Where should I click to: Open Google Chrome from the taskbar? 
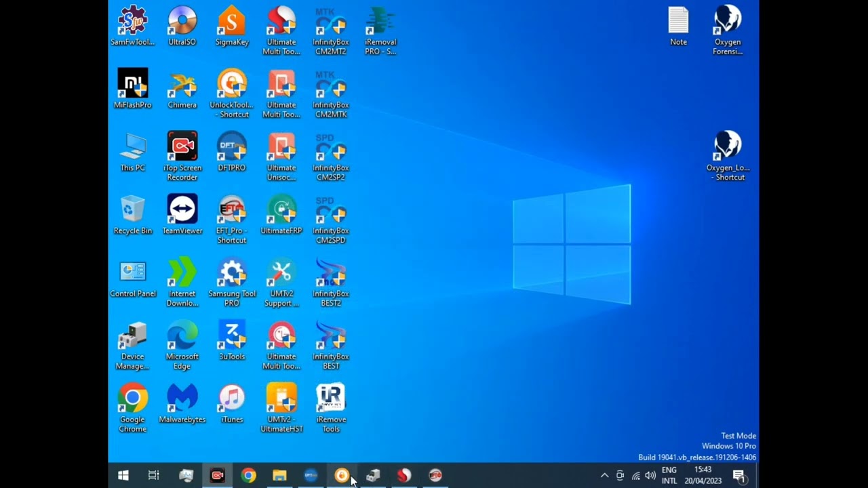tap(248, 476)
